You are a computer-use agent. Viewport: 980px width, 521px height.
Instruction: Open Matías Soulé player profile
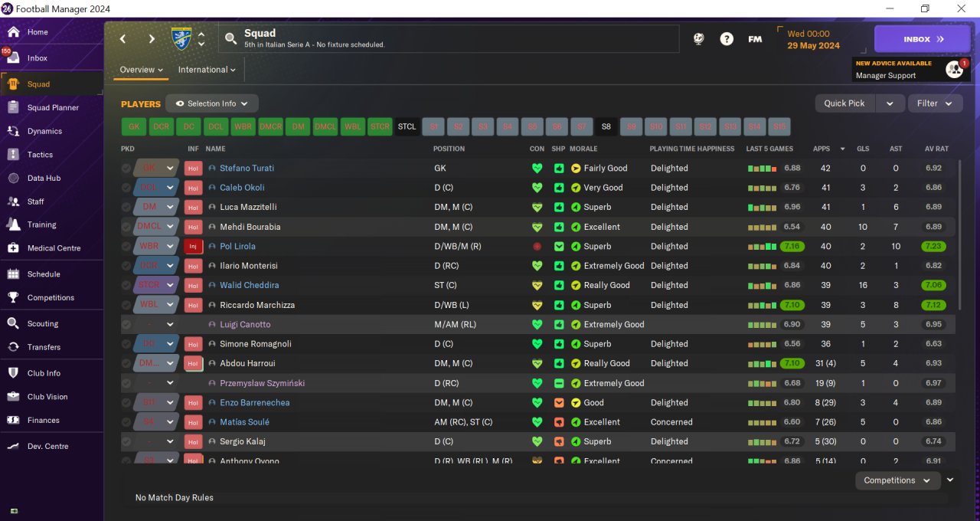[x=244, y=422]
